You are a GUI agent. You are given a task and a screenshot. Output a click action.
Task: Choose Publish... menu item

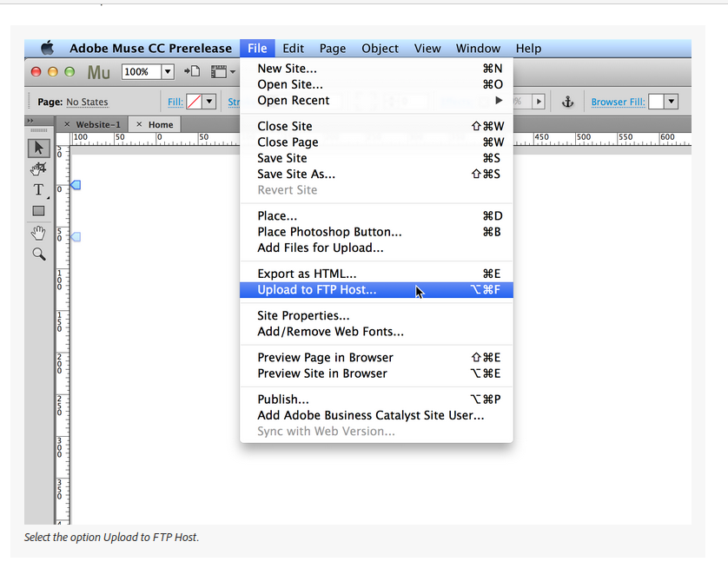pos(376,400)
